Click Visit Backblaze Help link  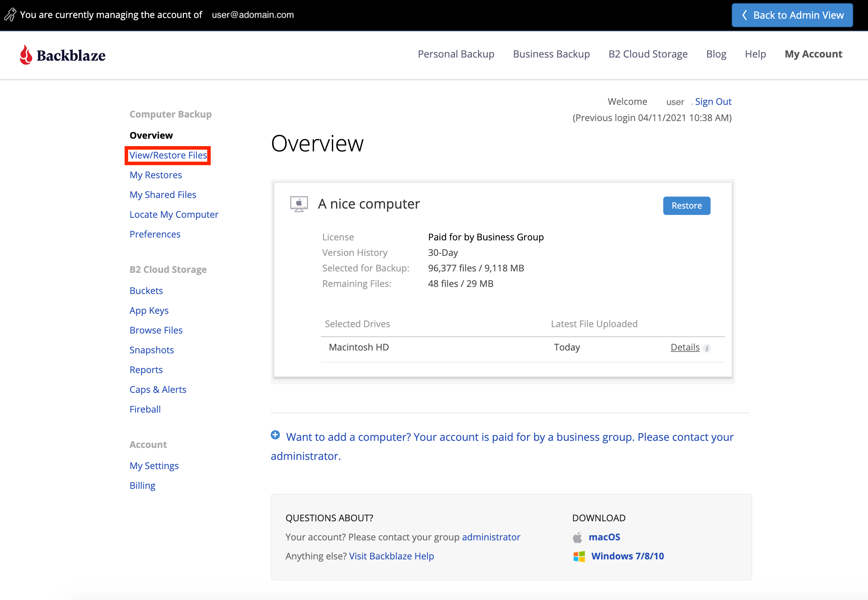pyautogui.click(x=391, y=556)
